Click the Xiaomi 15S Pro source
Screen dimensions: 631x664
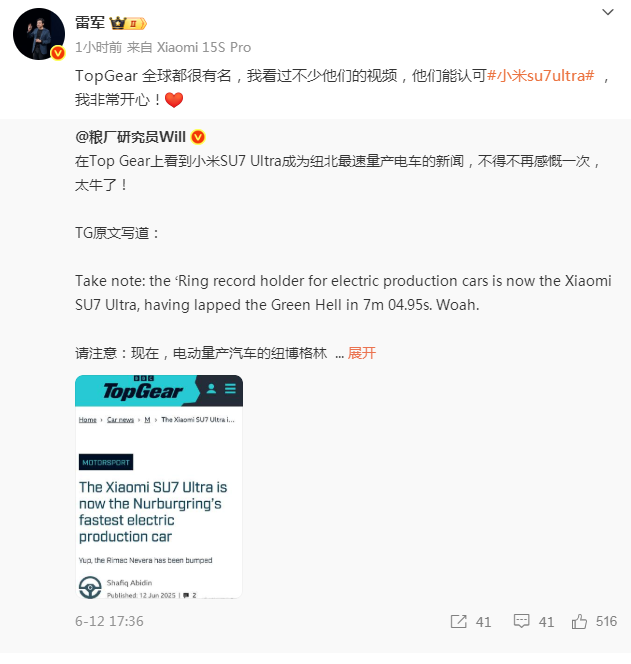point(204,47)
